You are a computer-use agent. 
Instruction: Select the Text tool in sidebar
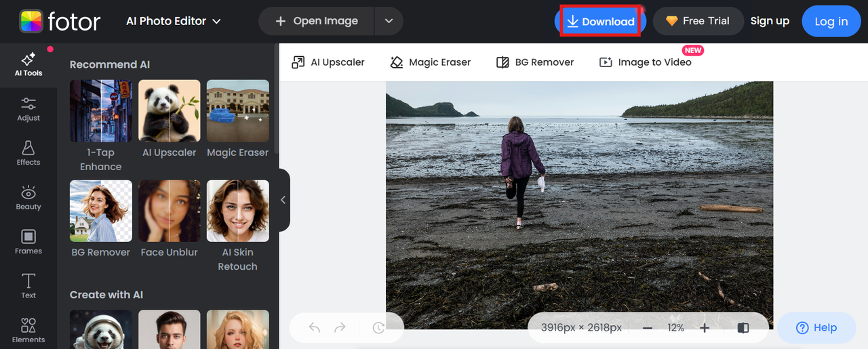point(28,287)
